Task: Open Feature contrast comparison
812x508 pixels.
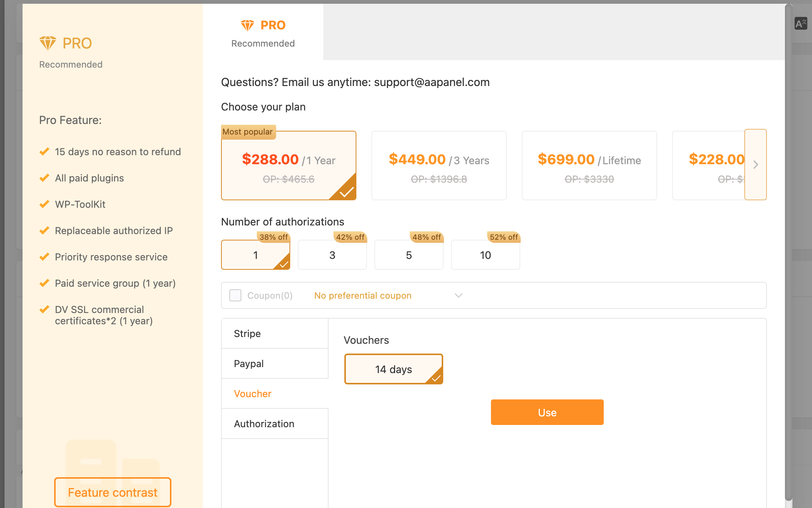Action: click(112, 492)
